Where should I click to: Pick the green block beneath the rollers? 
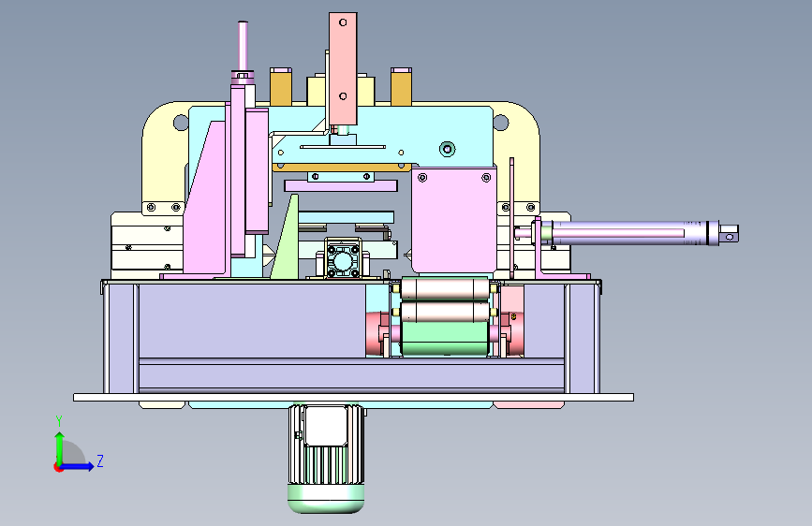[x=445, y=339]
